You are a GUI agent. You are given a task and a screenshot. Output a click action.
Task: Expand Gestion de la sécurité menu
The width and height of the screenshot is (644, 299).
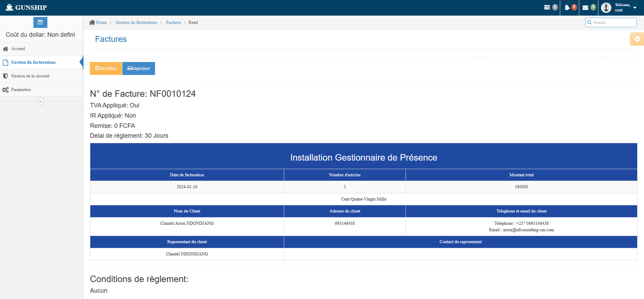coord(30,76)
